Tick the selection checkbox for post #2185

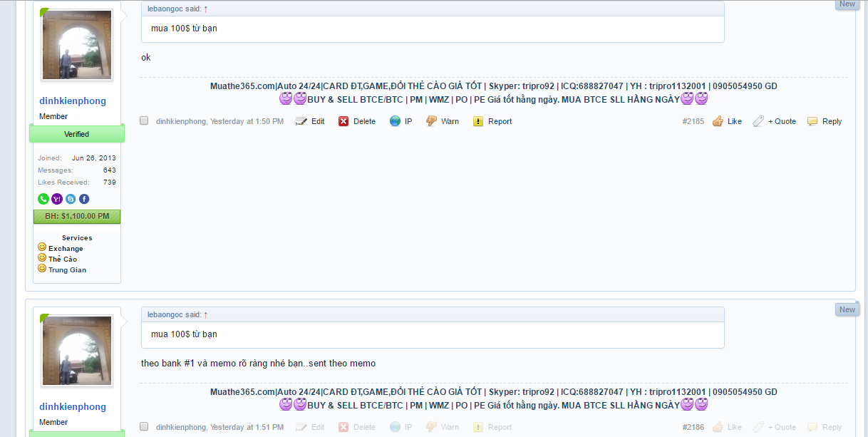[x=144, y=121]
